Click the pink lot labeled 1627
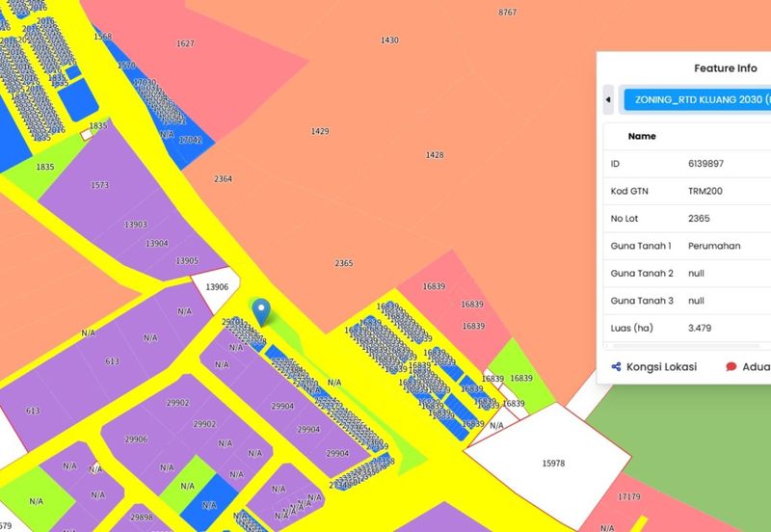771x532 pixels. pyautogui.click(x=186, y=44)
